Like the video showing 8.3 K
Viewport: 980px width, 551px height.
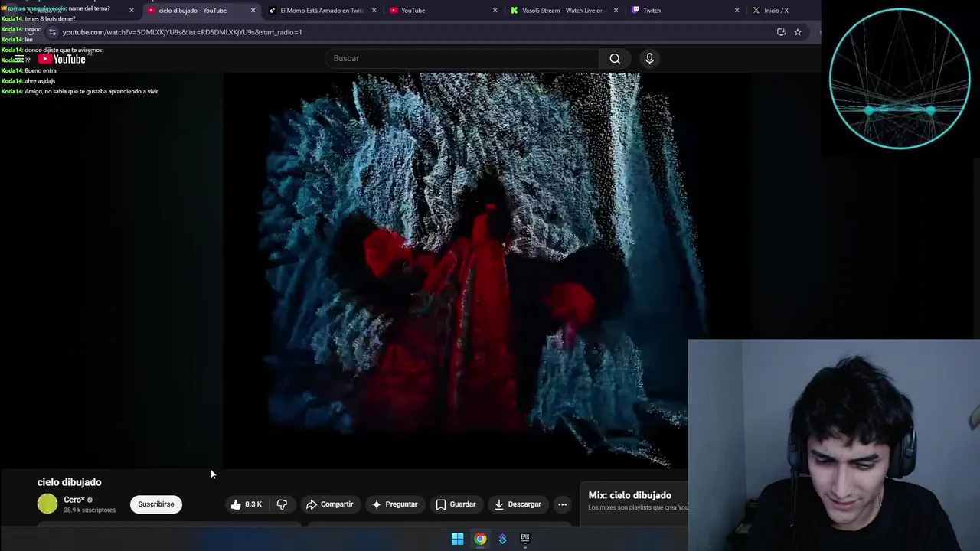[x=247, y=504]
